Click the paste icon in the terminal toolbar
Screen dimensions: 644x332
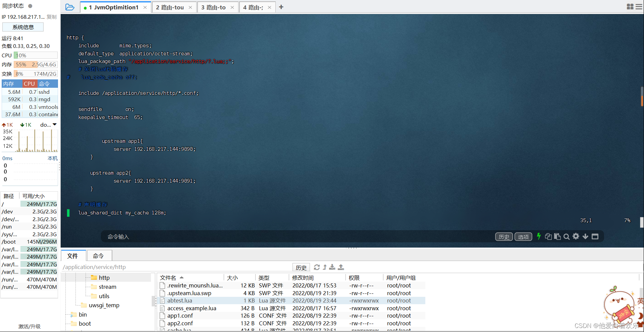point(557,237)
